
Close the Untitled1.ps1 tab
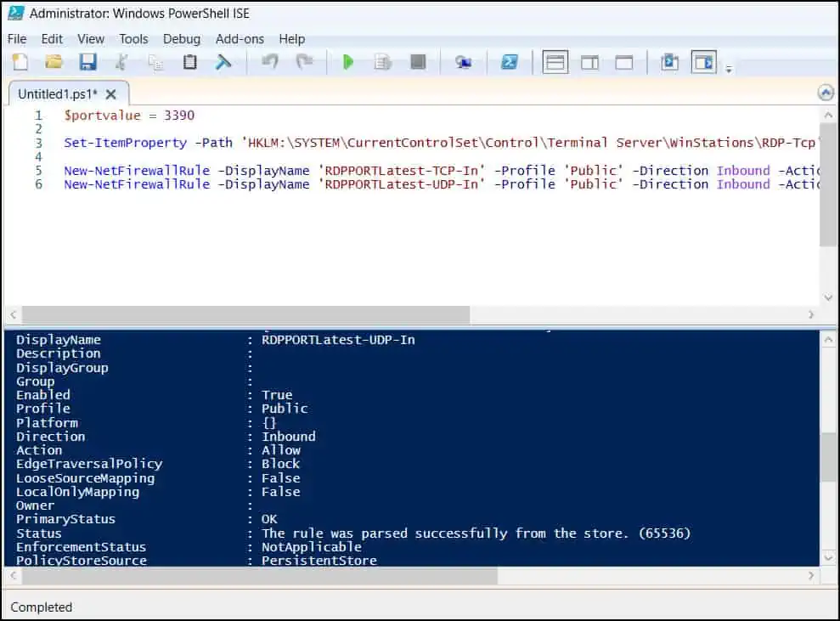coord(111,94)
